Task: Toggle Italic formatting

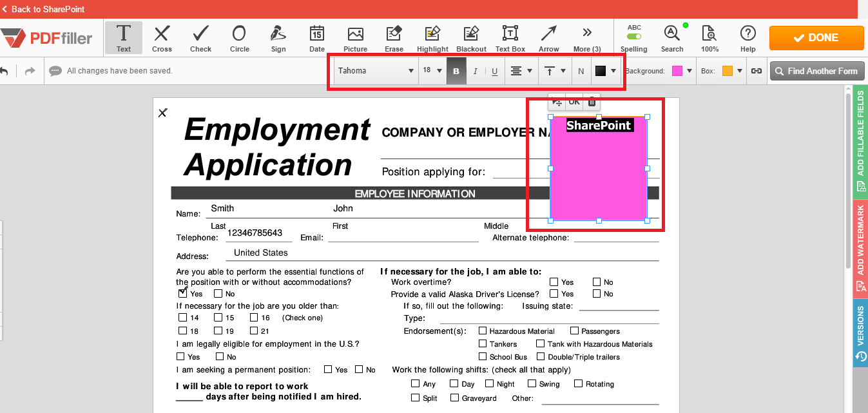Action: 476,72
